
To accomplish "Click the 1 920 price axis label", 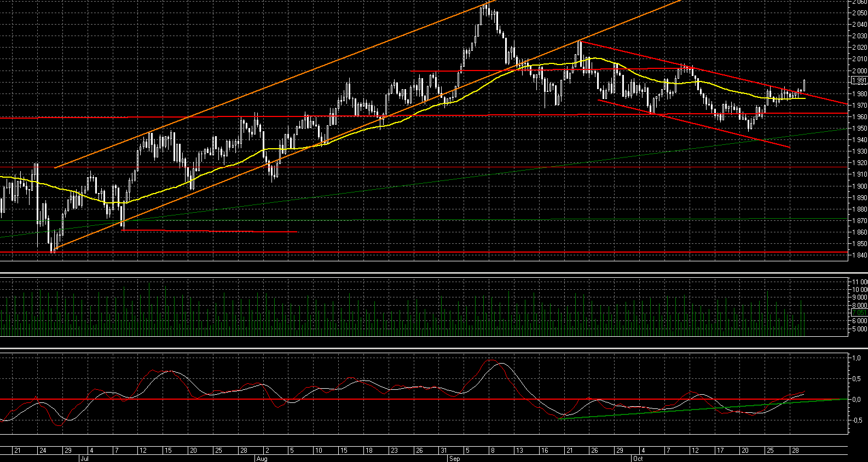I will point(860,162).
